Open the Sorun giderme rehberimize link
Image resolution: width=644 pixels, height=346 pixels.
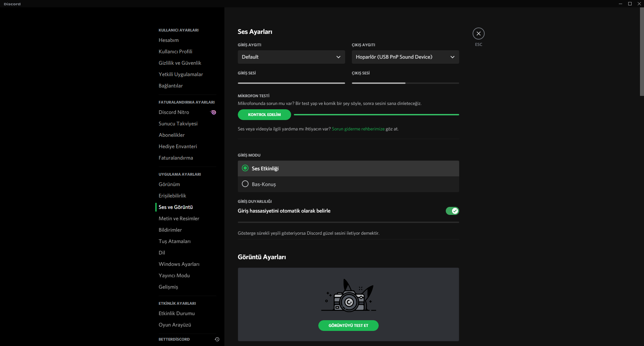pos(358,129)
